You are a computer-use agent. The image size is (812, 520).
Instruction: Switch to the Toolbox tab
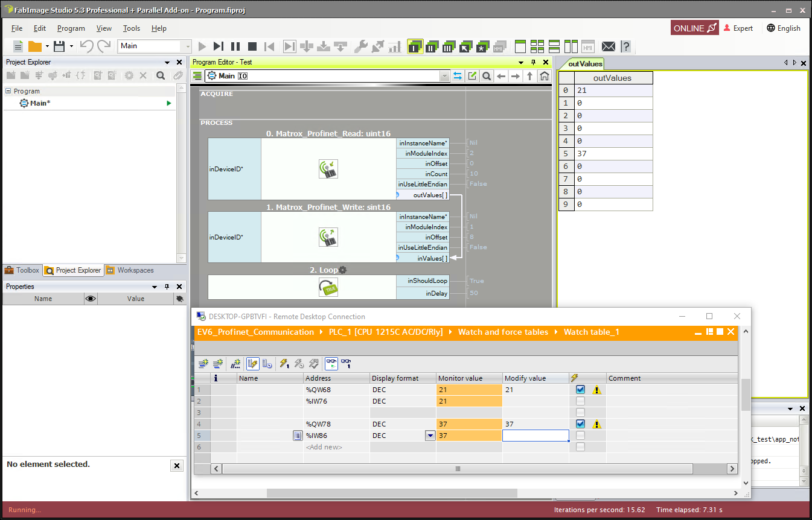[x=22, y=270]
